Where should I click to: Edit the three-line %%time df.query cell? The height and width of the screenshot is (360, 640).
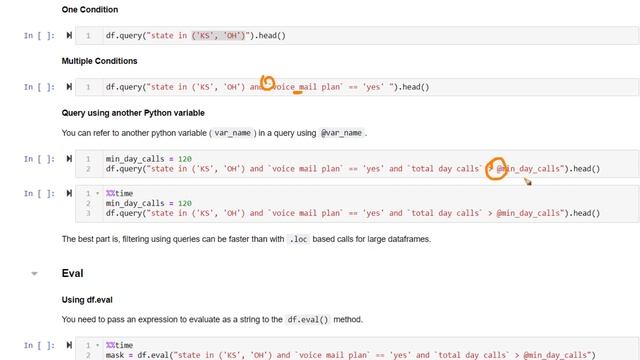[x=357, y=203]
